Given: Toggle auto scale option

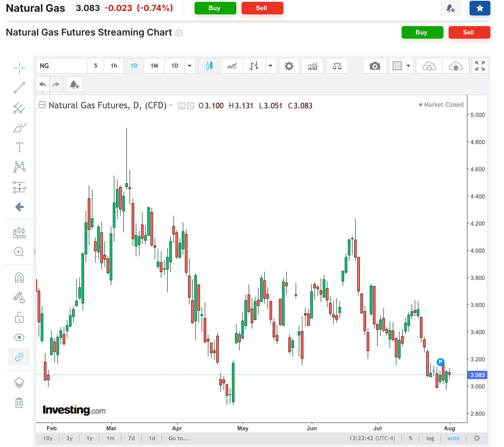Looking at the screenshot, I should click(453, 438).
